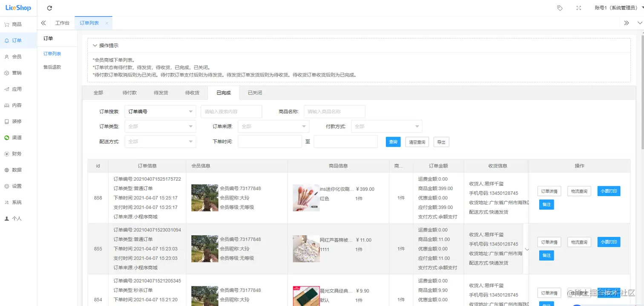Open 渠道 in the sidebar

[x=18, y=138]
